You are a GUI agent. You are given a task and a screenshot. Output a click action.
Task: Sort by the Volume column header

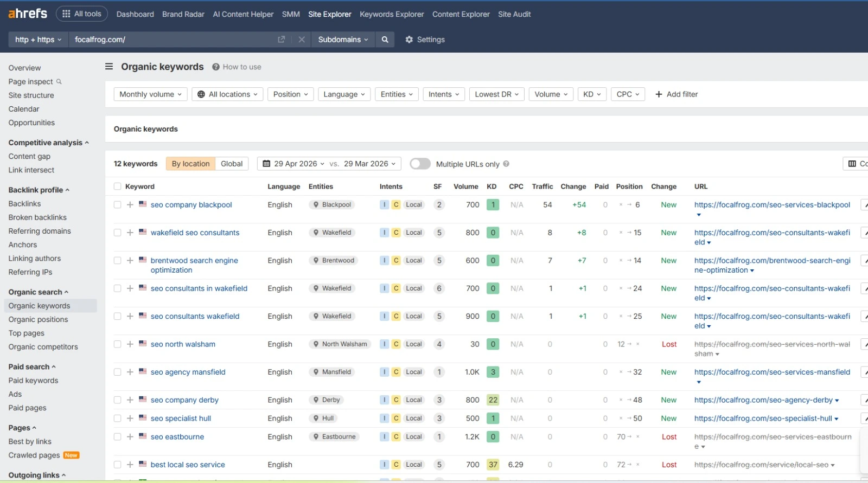[465, 186]
